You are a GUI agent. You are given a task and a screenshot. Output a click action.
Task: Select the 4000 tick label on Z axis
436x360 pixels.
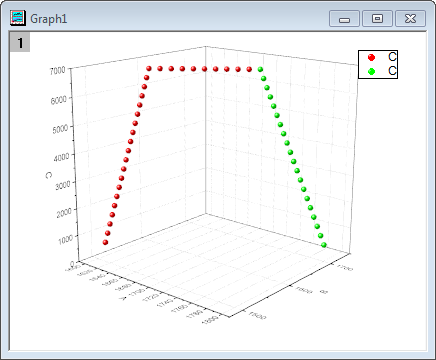click(x=62, y=156)
